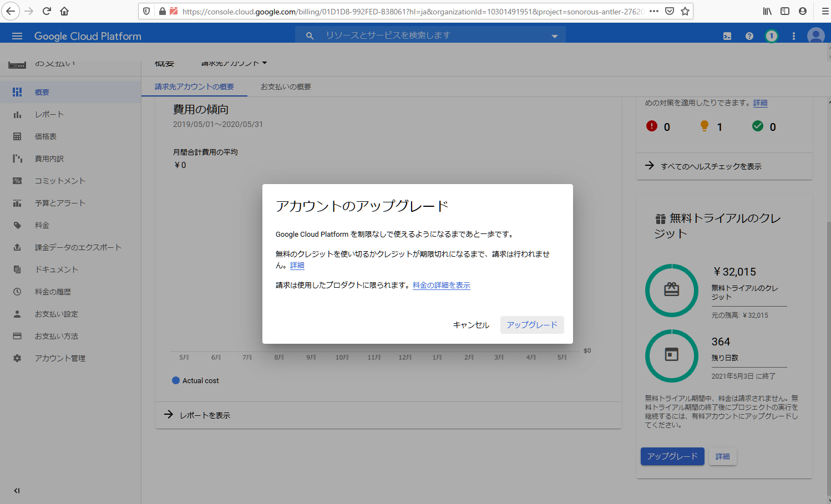Open the tracking protection shield icon
This screenshot has height=504, width=831.
point(146,11)
